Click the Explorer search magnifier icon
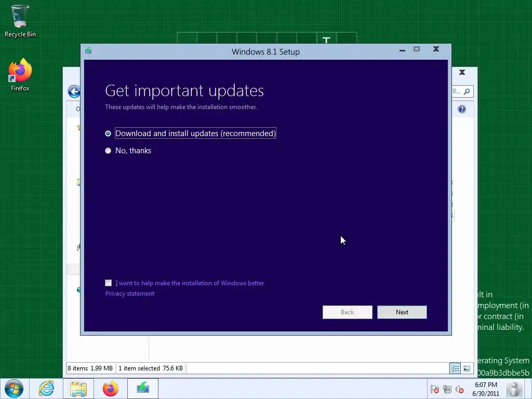 [467, 91]
